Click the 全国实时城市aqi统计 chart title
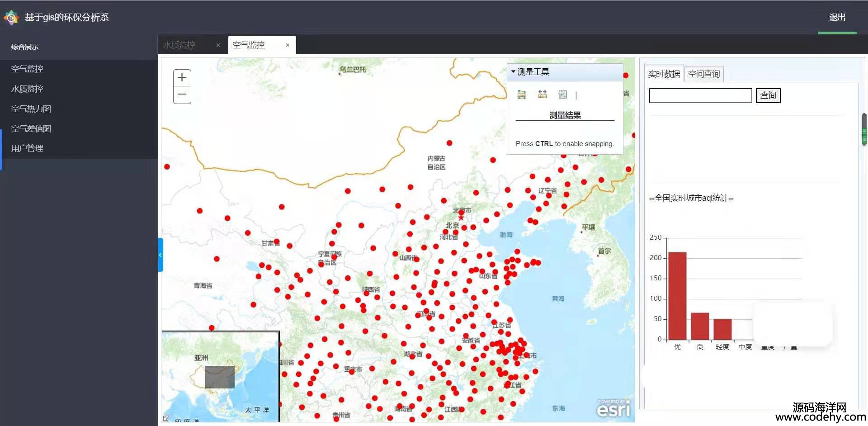This screenshot has width=868, height=426. [x=691, y=198]
